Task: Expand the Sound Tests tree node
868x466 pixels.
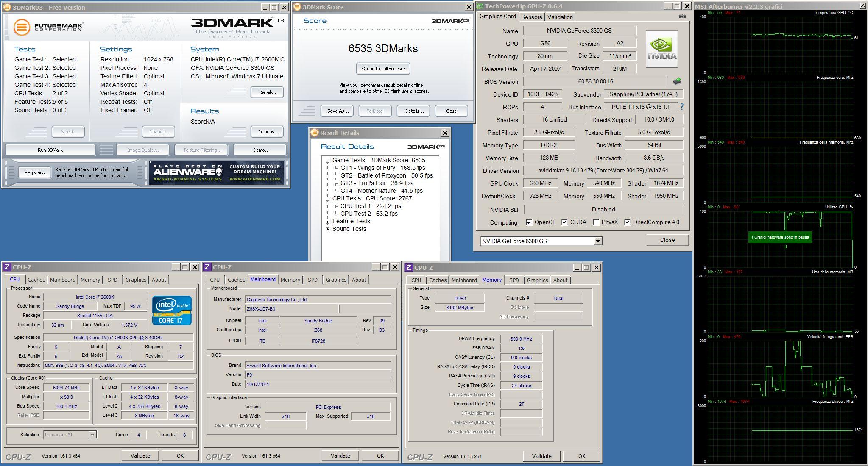Action: coord(327,229)
